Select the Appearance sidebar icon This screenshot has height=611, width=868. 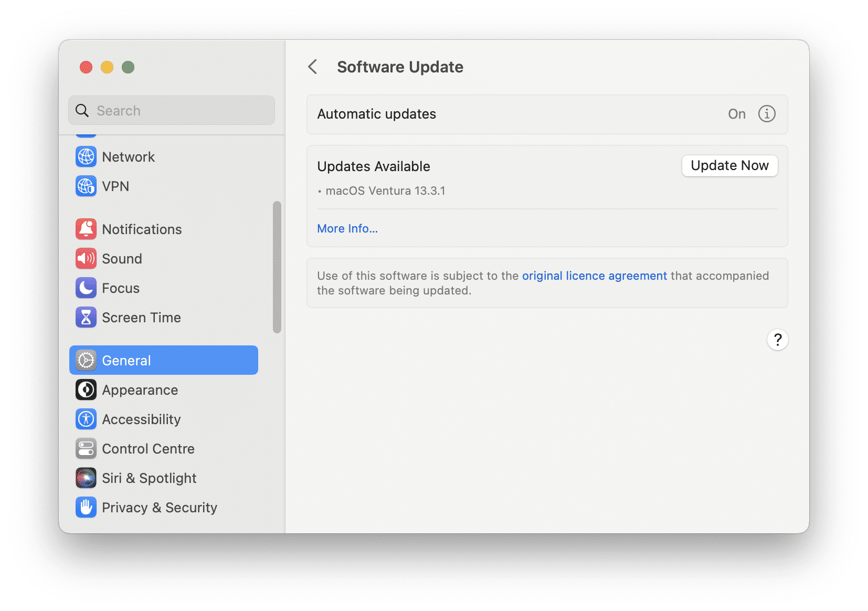pos(86,389)
